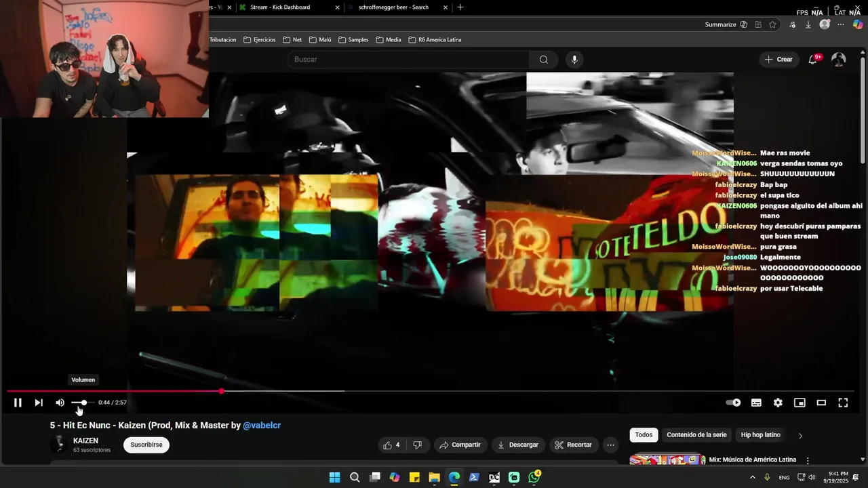Open Edge settings and more menu

pyautogui.click(x=841, y=24)
